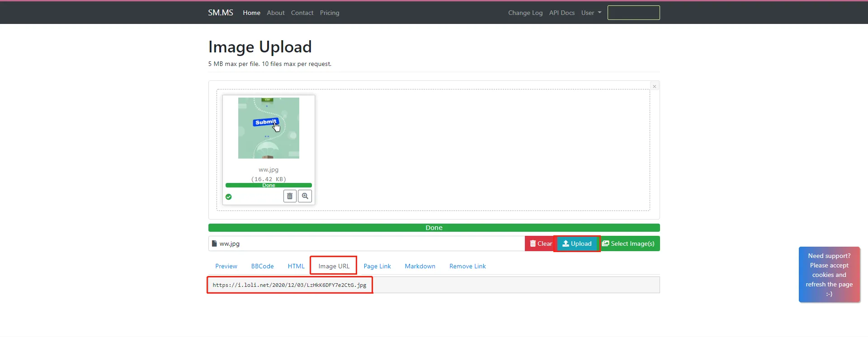
Task: Open the Remove Link tab
Action: (467, 266)
